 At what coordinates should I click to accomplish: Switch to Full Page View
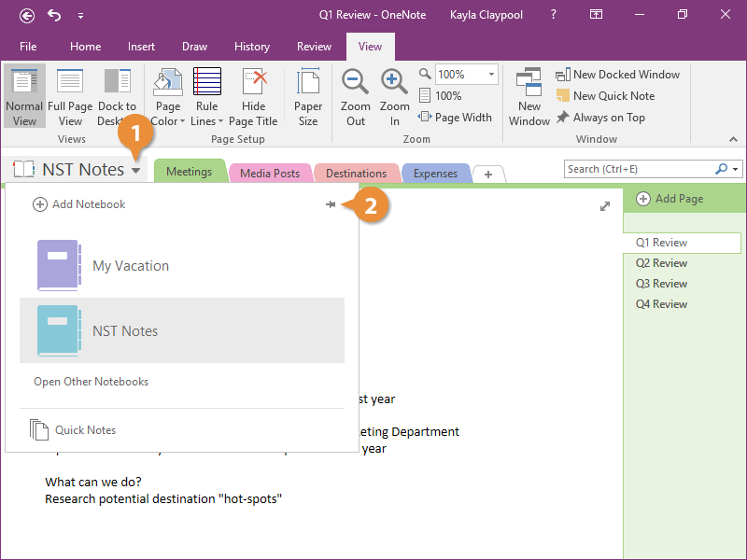pos(70,96)
